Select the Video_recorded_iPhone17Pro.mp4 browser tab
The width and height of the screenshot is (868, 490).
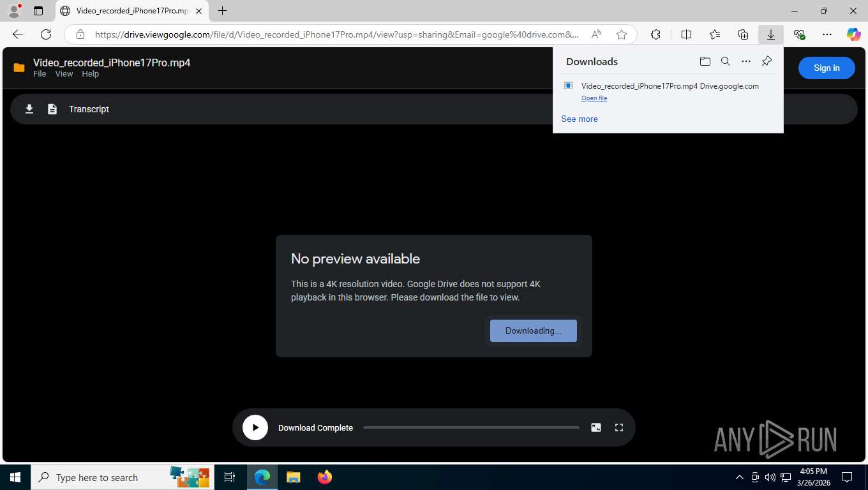(x=132, y=11)
